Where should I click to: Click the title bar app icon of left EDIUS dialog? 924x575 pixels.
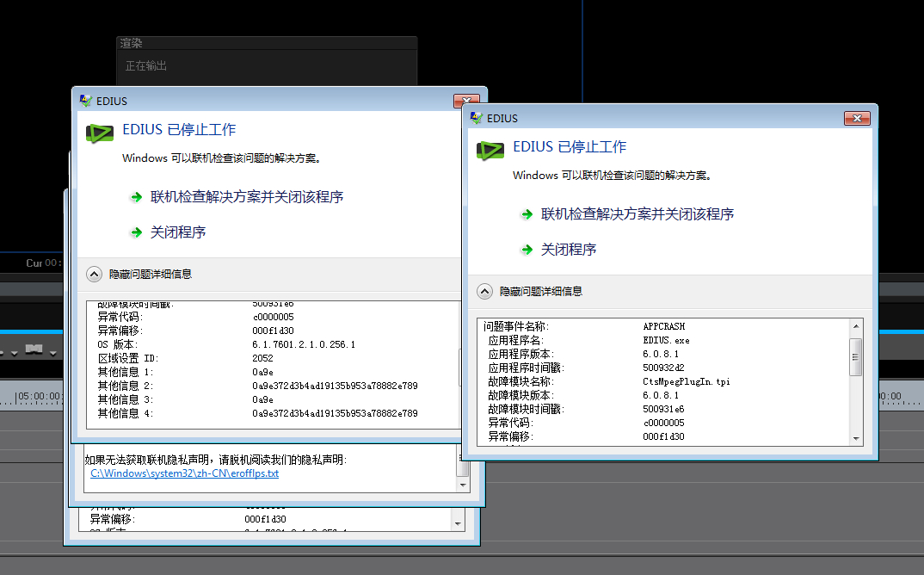click(x=85, y=101)
